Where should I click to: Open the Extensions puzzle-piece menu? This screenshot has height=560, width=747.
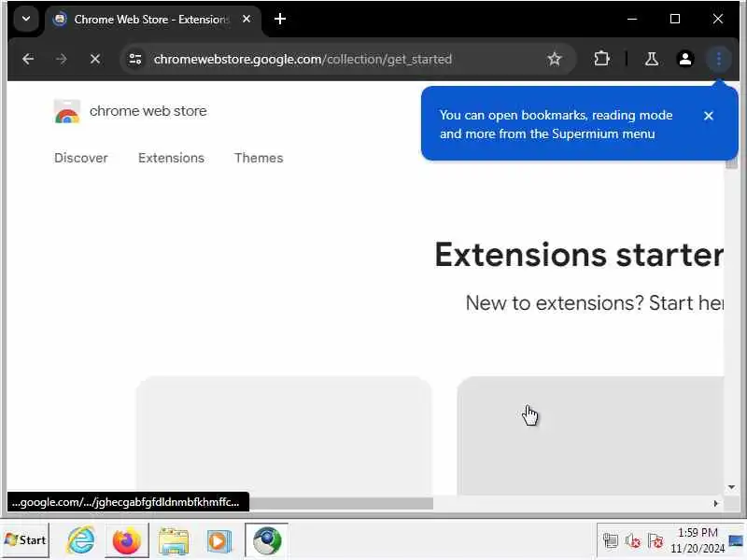(x=601, y=59)
